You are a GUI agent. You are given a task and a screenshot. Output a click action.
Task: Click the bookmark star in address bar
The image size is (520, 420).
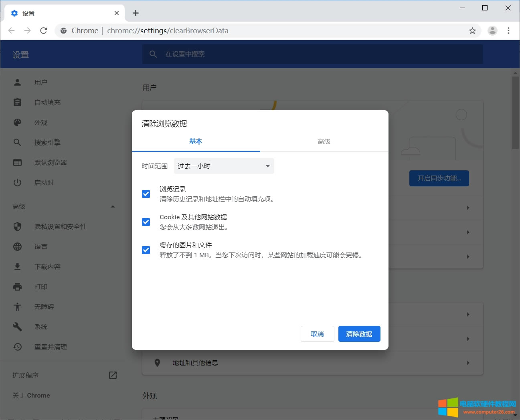coord(472,30)
